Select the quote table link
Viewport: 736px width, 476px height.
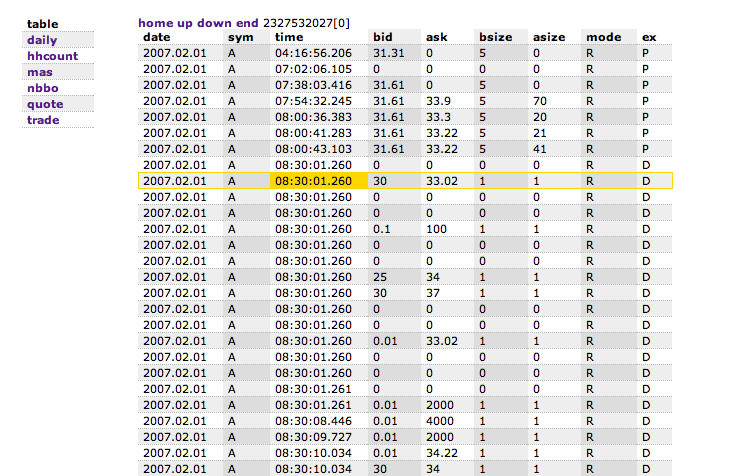coord(45,104)
